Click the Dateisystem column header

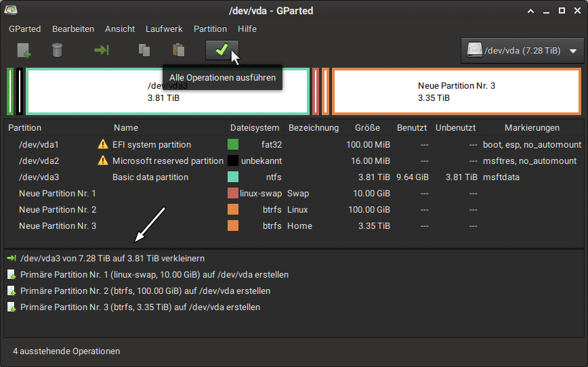tap(255, 128)
